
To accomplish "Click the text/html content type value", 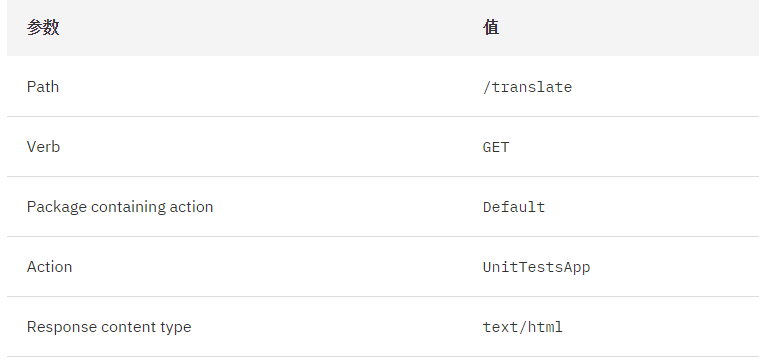I will (x=523, y=327).
